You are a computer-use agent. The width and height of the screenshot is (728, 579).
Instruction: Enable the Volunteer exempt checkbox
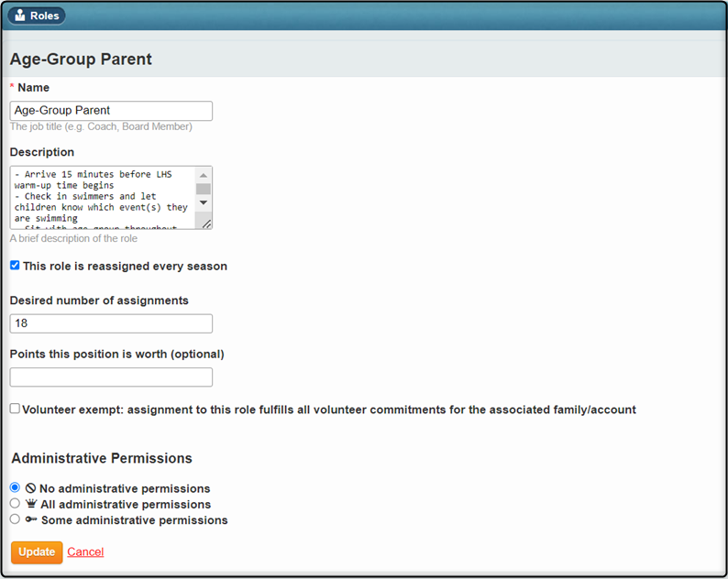(15, 409)
